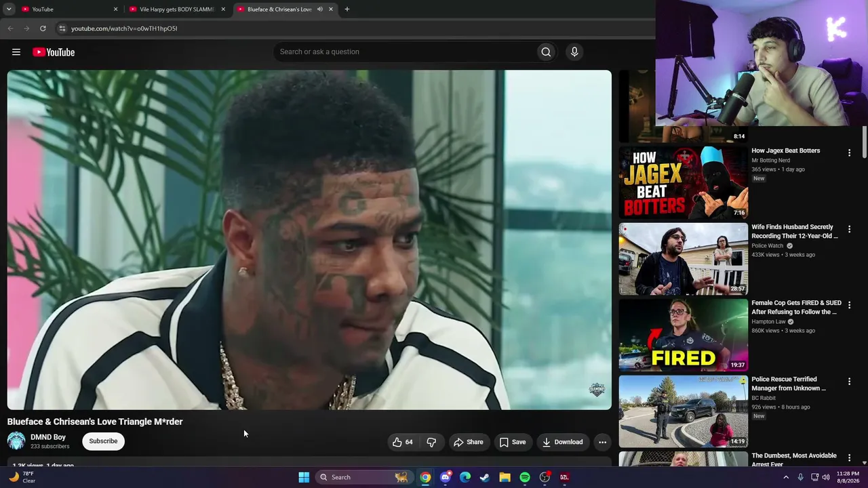This screenshot has height=488, width=868.
Task: Open File Explorer from the taskbar
Action: [x=505, y=477]
